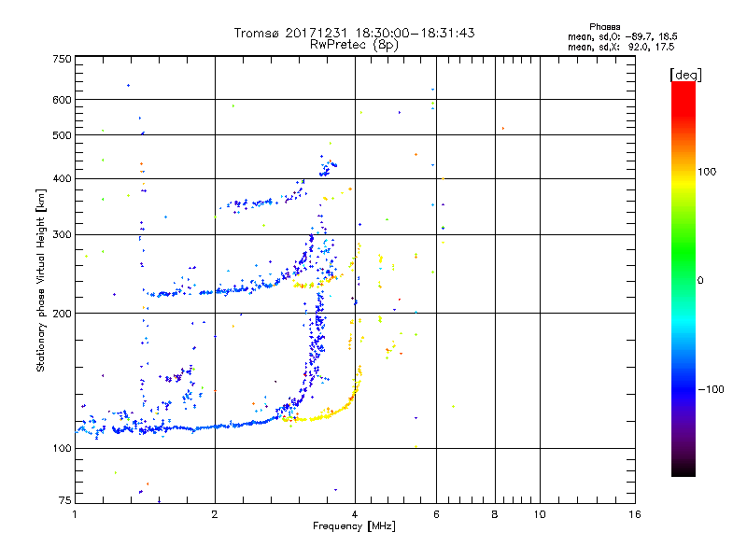This screenshot has width=747, height=560.
Task: Click the 'Phases' header text
Action: pyautogui.click(x=604, y=27)
